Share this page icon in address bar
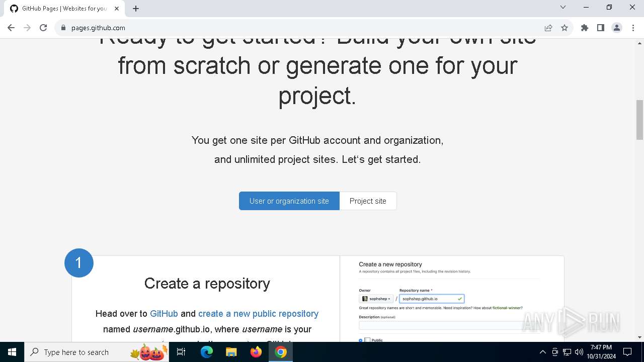The width and height of the screenshot is (644, 362). tap(548, 28)
